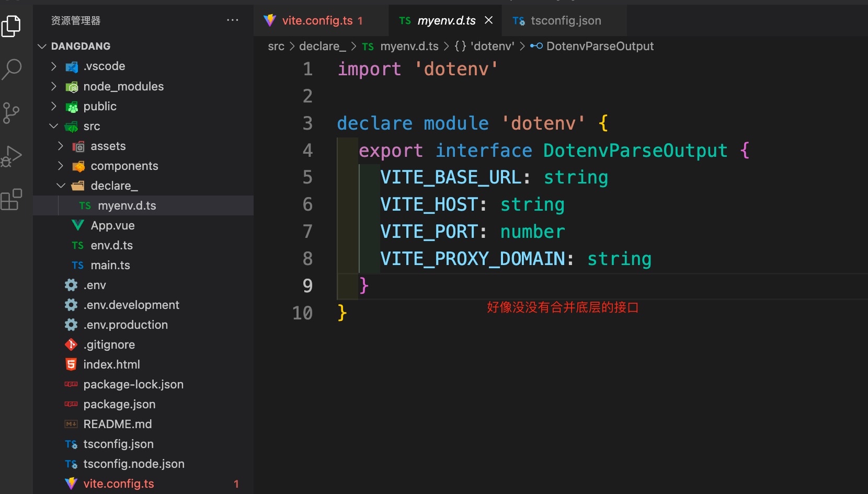Click the gear icon beside .env.production
The width and height of the screenshot is (868, 494).
pos(71,325)
